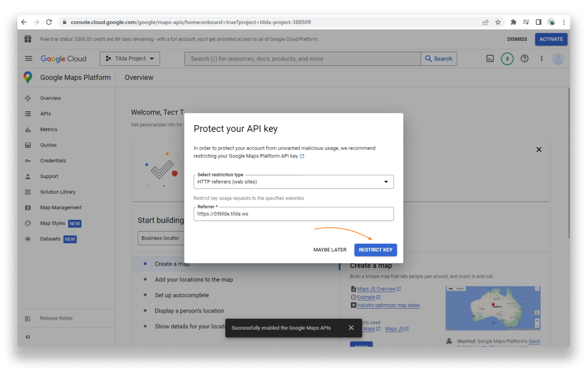
Task: Open Industry-optimized map styles link
Action: [388, 305]
